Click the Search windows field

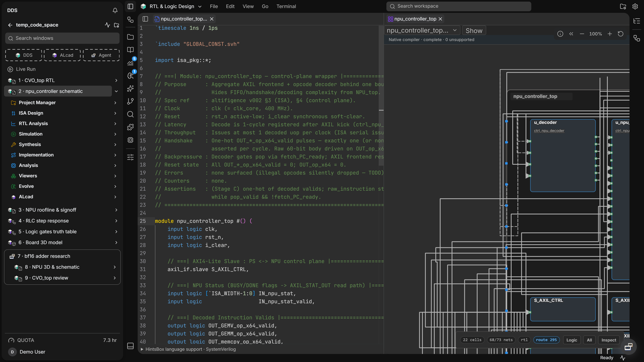[62, 38]
